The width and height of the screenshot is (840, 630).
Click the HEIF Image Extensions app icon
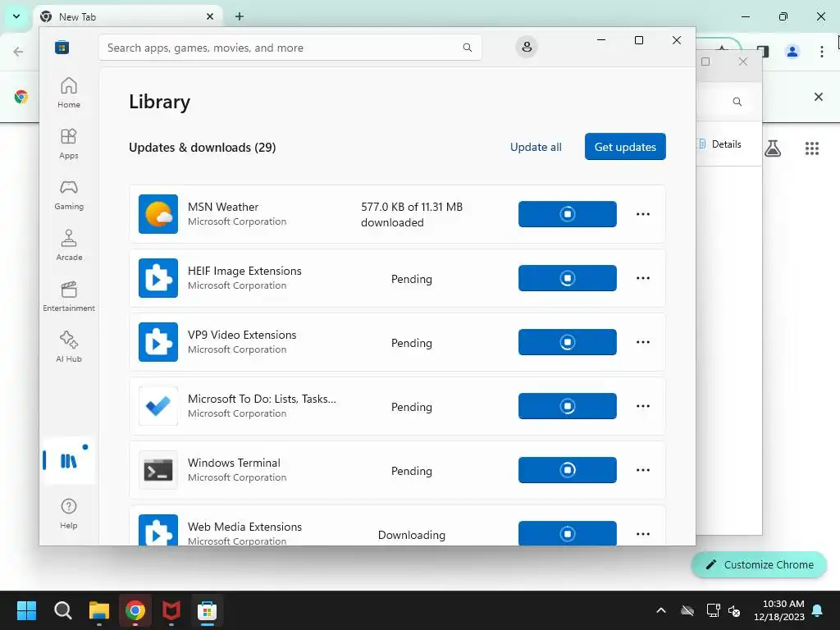158,278
